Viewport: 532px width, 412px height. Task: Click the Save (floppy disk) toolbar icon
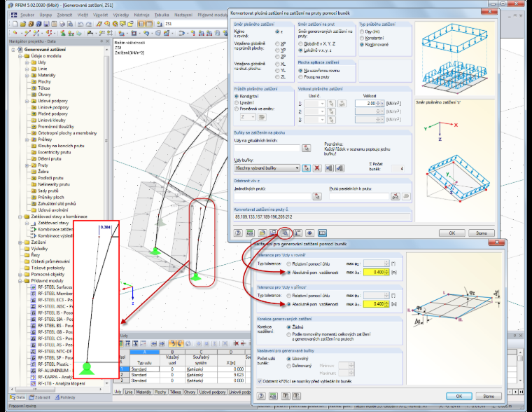point(46,24)
